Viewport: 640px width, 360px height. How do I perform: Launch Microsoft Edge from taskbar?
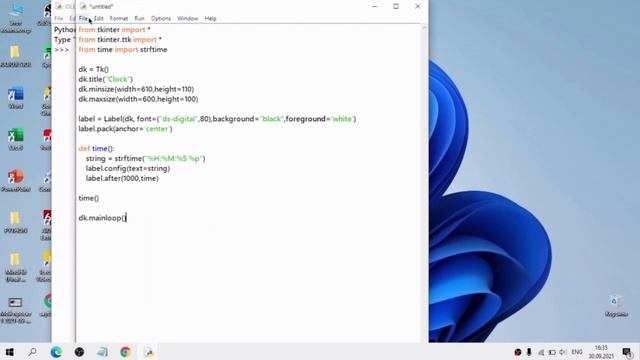56,352
